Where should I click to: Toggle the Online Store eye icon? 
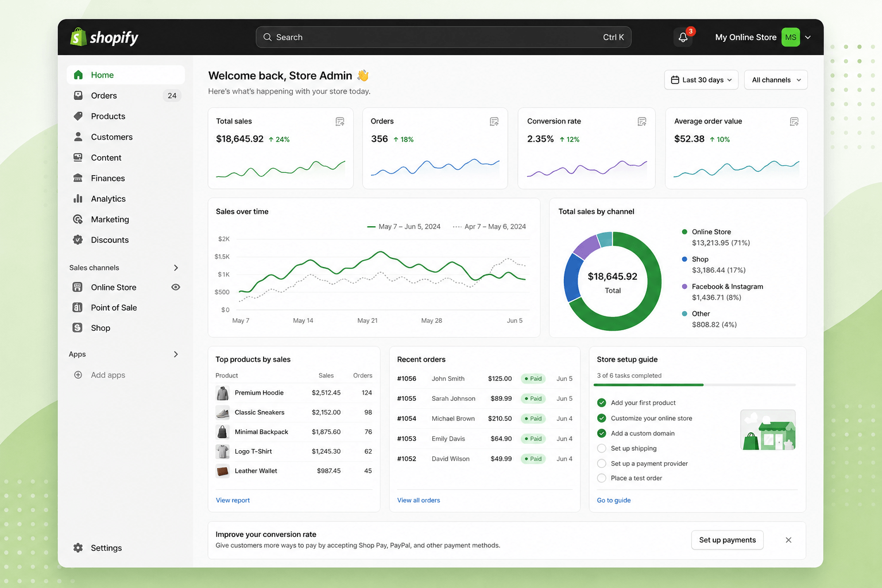176,287
